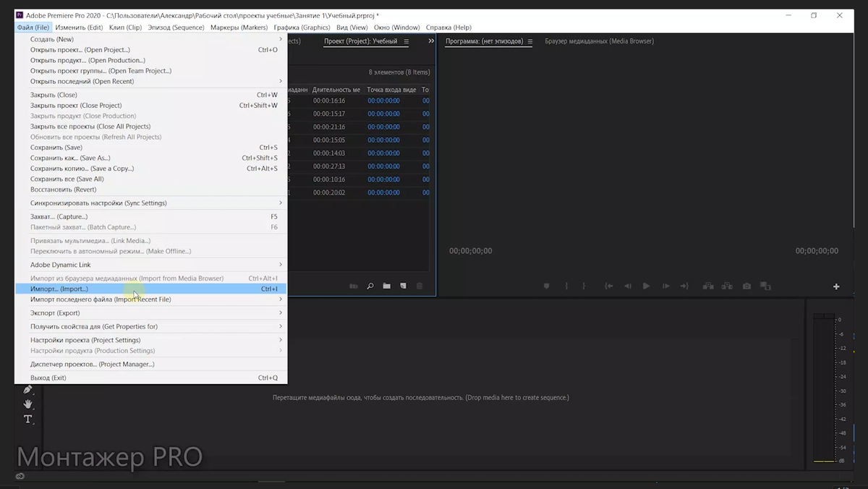This screenshot has height=489, width=868.
Task: Click the Lift button in Program monitor
Action: coord(708,286)
